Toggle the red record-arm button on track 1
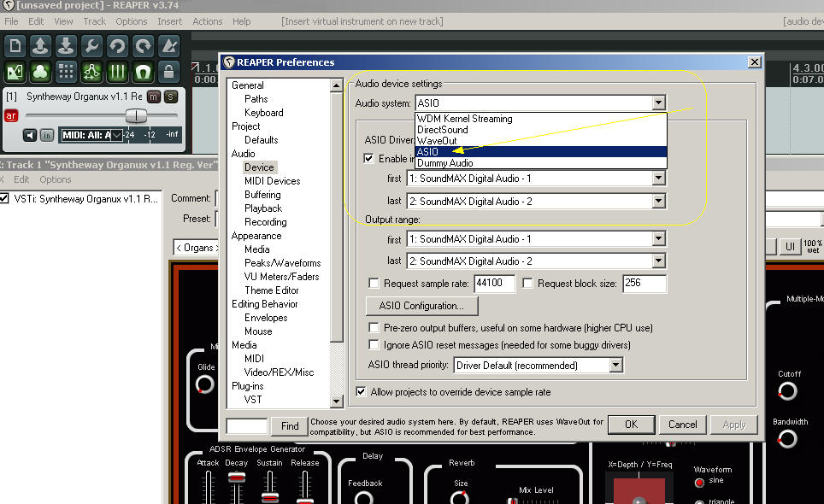 [11, 115]
